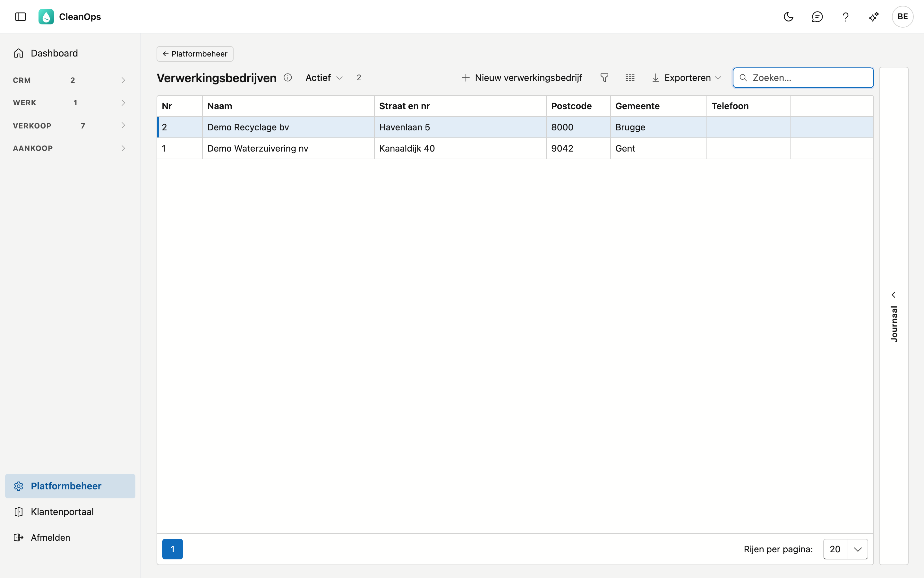Screen dimensions: 924x578
Task: Click the 9042 postcode cell
Action: [x=578, y=148]
